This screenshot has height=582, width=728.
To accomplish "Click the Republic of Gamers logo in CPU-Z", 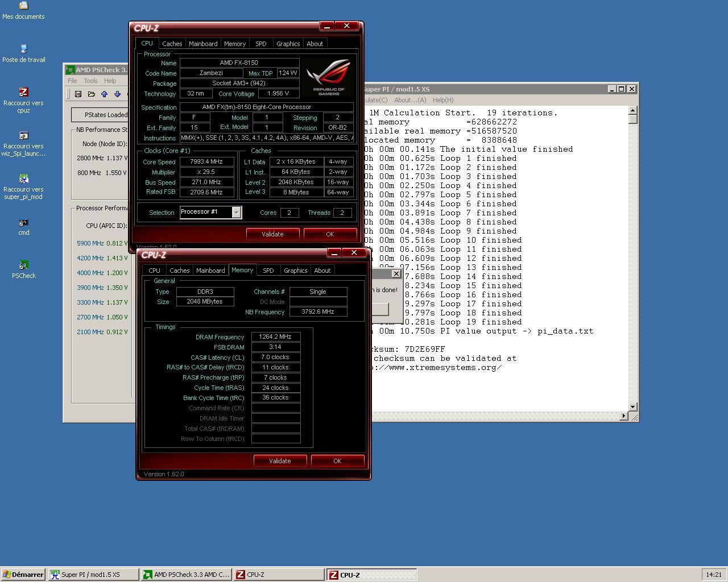I will [329, 77].
